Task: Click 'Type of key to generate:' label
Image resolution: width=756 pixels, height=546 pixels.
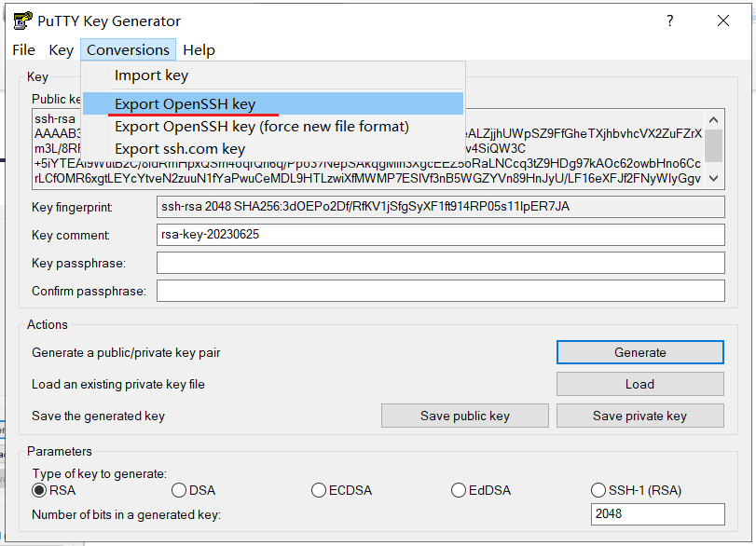Action: click(100, 473)
